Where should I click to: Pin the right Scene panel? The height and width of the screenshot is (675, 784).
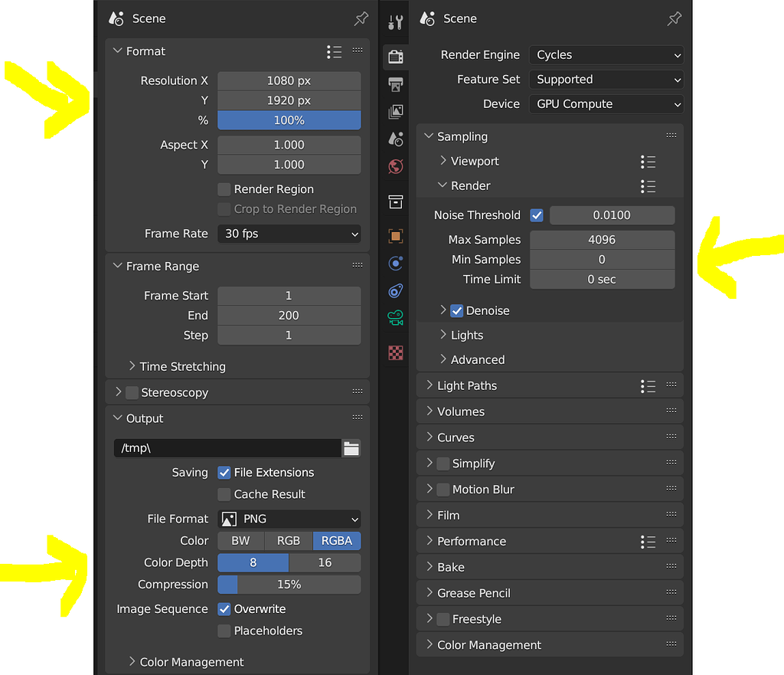click(x=674, y=19)
